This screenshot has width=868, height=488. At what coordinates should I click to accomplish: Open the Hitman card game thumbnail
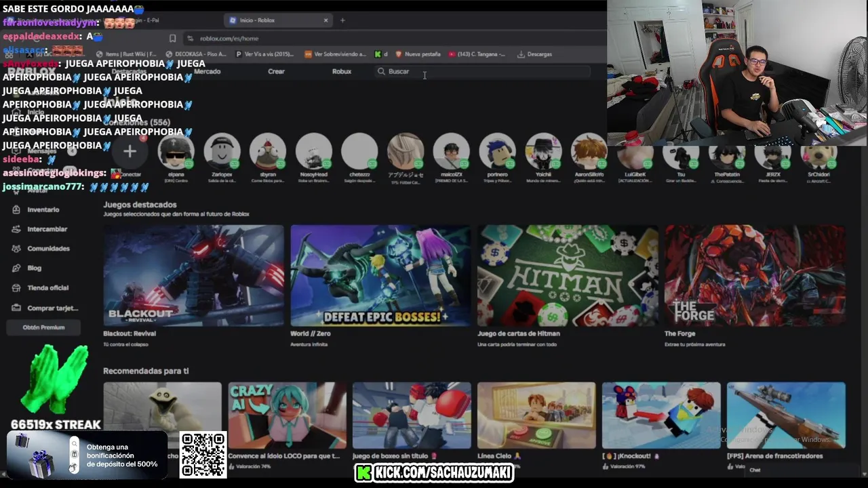tap(568, 275)
